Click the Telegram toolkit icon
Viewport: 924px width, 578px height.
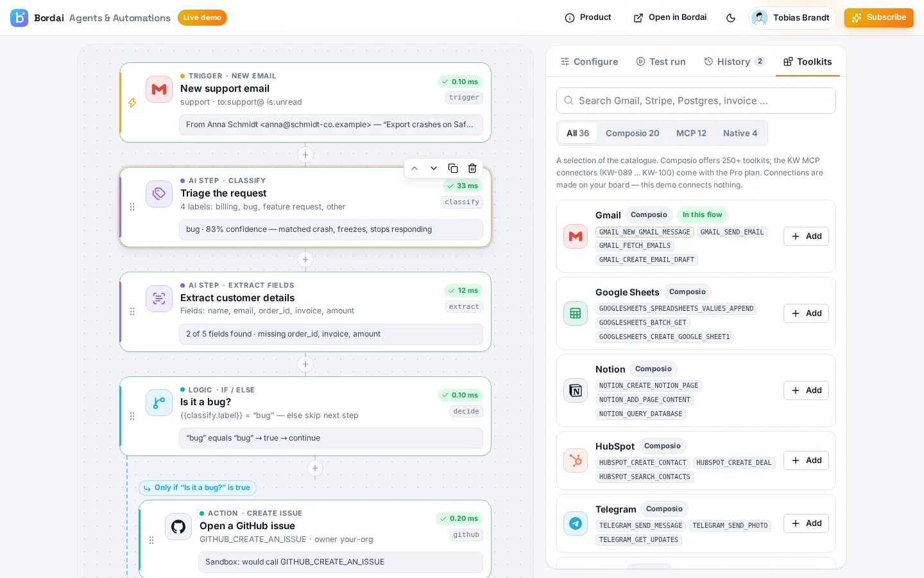pos(576,523)
